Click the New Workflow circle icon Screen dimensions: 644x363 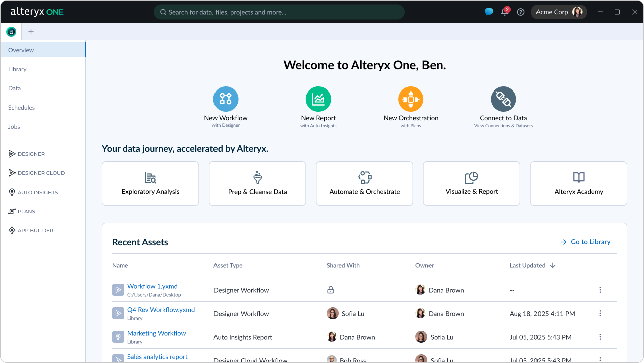tap(226, 99)
